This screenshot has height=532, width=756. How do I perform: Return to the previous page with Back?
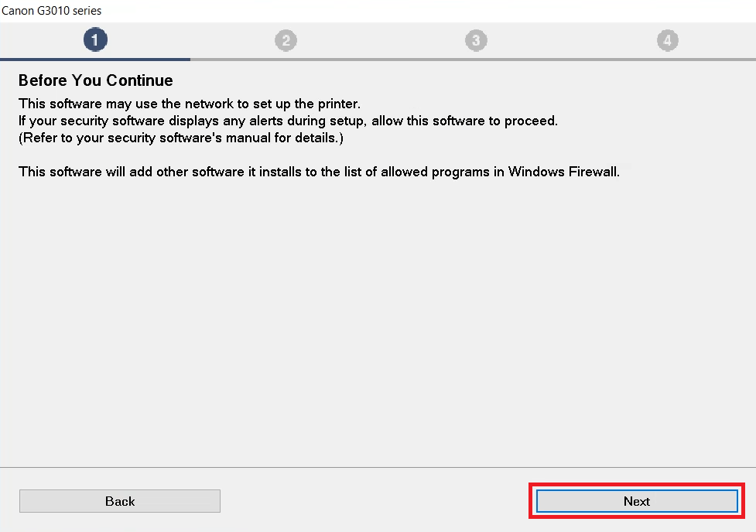point(120,501)
